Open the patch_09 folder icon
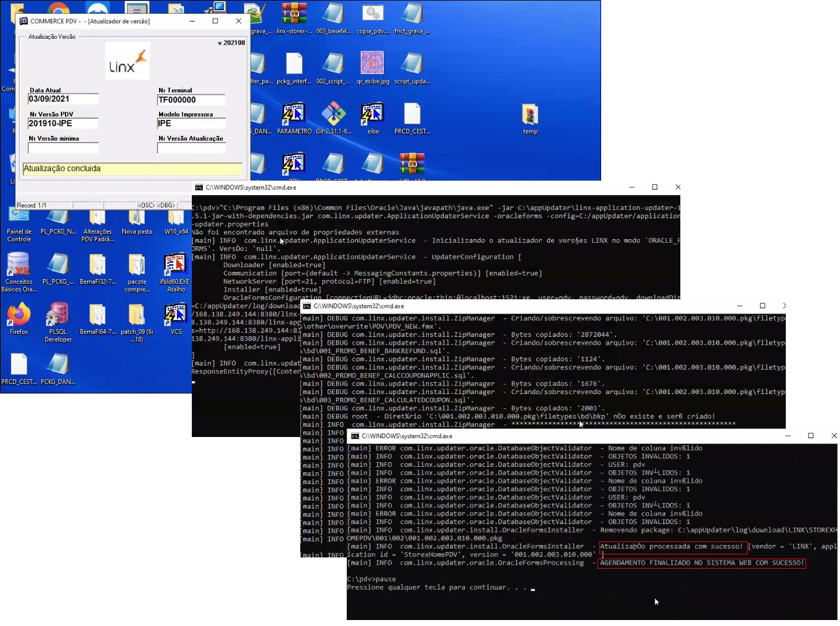This screenshot has height=626, width=840. click(x=136, y=323)
